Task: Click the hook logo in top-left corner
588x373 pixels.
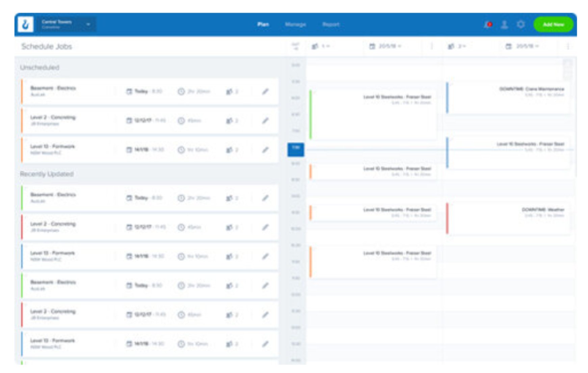Action: click(x=26, y=25)
